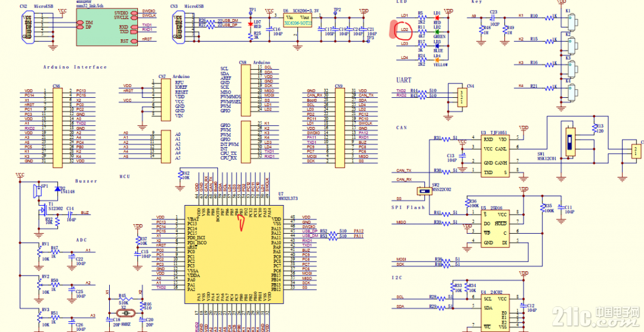Click the yellow U7 MM32L373 MCU body

233,255
